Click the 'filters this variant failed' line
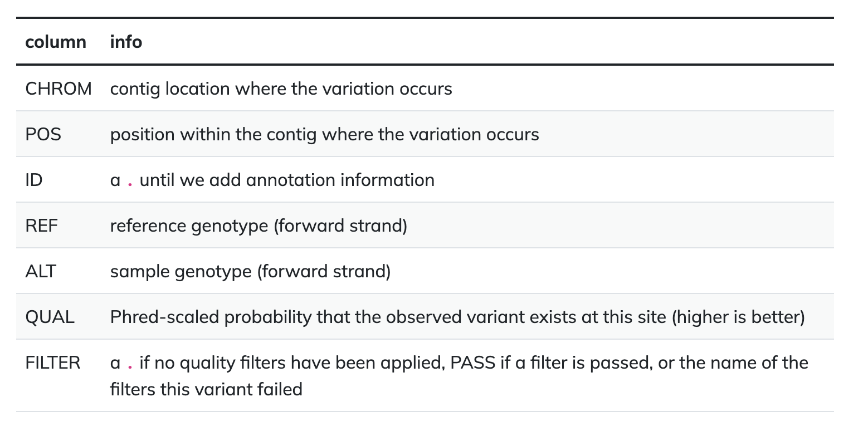The width and height of the screenshot is (868, 431). point(206,388)
